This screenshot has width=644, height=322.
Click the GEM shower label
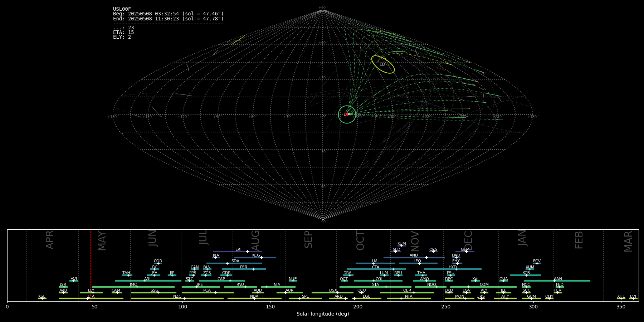465,249
